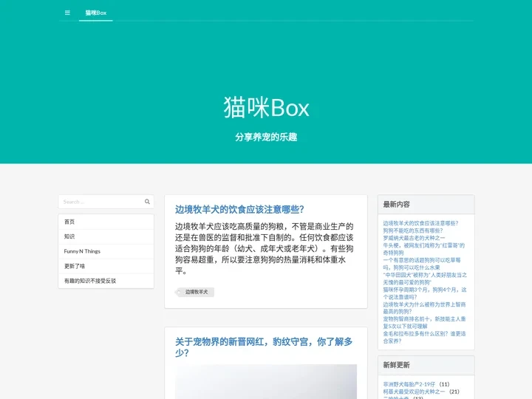Open recent post 宠物狗智商排名前十

tap(424, 322)
